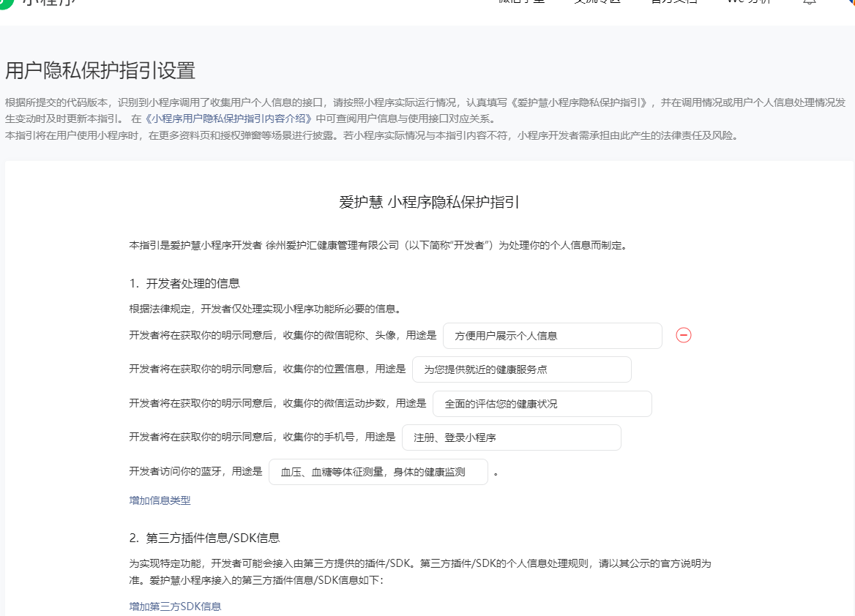Select heading 1. 开发者处理的信息

(x=184, y=283)
